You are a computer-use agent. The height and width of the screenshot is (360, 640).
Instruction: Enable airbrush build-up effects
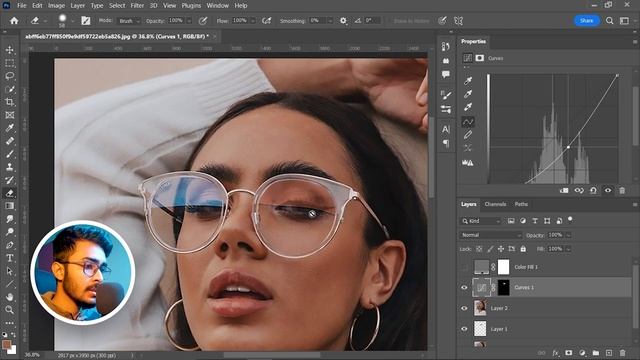(x=267, y=20)
